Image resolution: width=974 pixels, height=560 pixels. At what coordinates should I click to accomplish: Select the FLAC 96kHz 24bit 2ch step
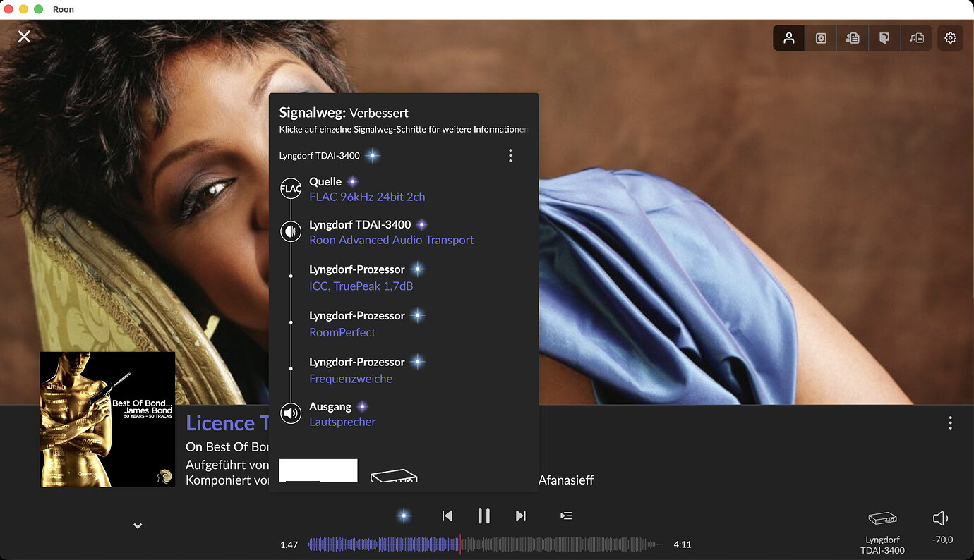pos(367,197)
